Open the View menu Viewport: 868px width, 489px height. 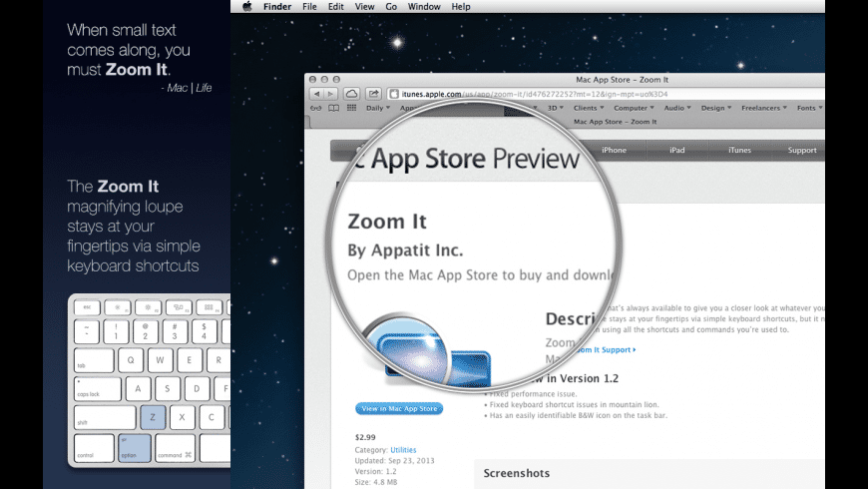tap(364, 7)
